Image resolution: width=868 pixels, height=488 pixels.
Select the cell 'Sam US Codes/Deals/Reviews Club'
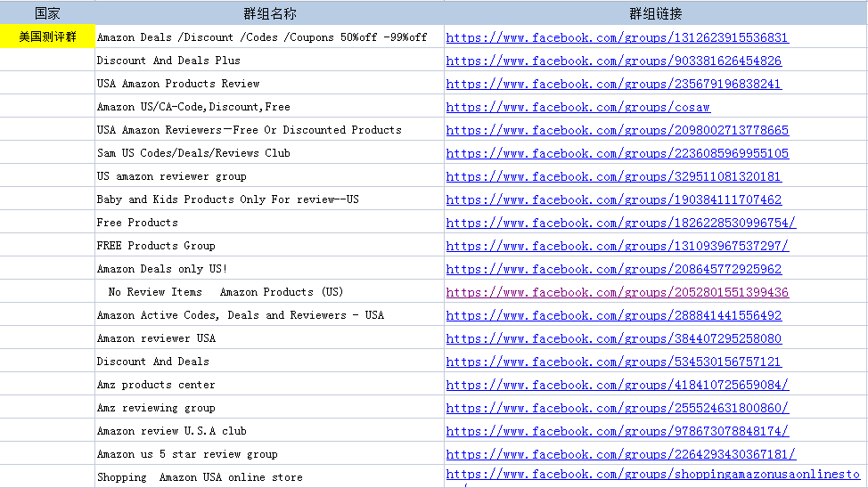click(x=270, y=152)
